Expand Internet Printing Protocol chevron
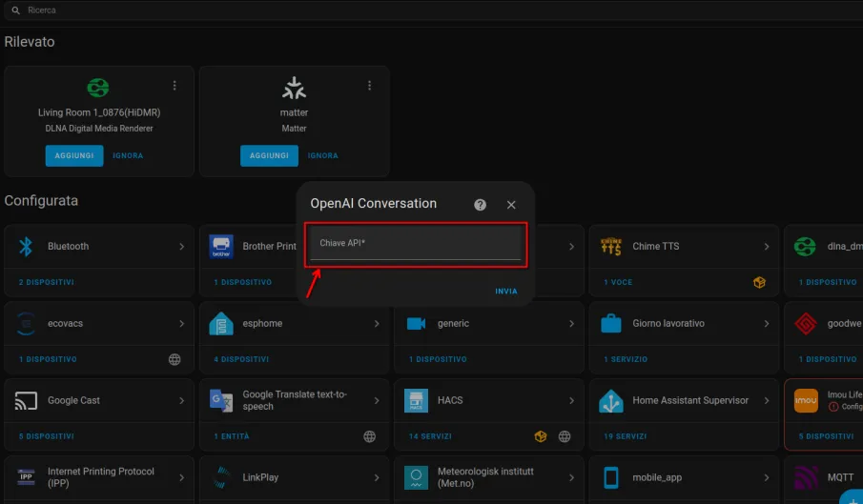 tap(181, 477)
